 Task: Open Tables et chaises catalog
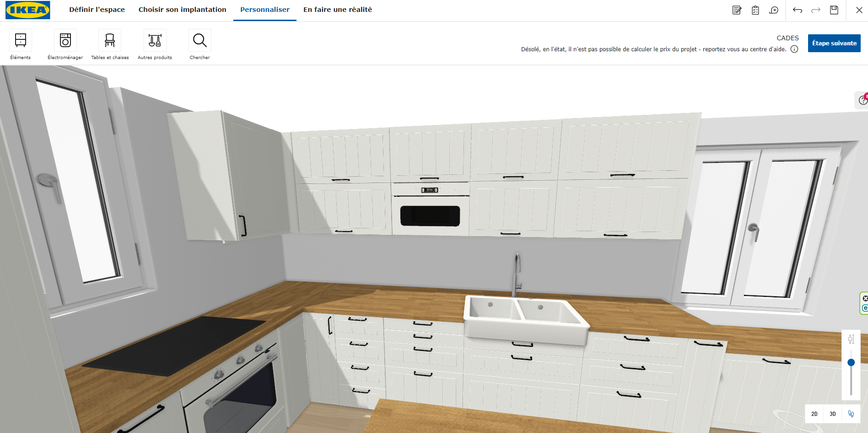pyautogui.click(x=110, y=44)
